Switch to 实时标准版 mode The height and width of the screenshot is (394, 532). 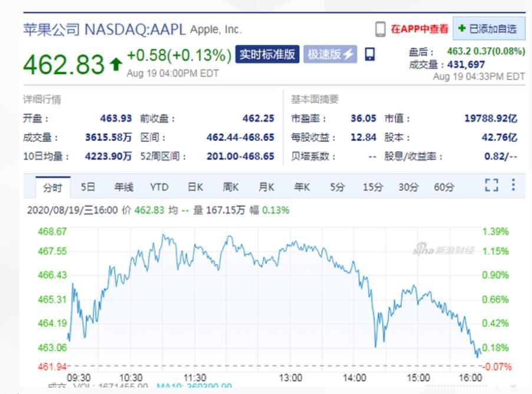tap(267, 54)
